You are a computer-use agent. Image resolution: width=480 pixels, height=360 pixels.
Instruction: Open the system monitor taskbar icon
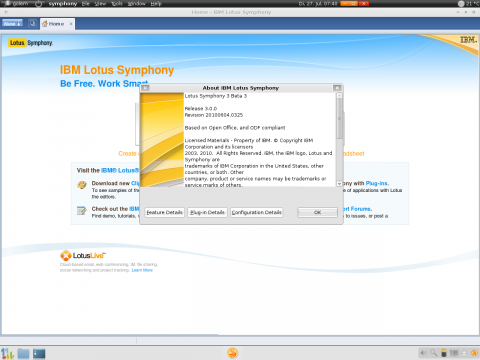click(7, 353)
